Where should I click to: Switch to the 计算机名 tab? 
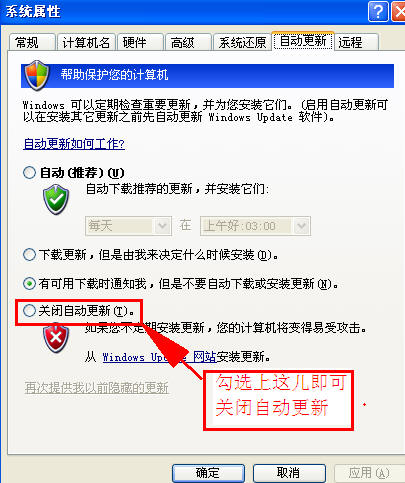tap(86, 43)
